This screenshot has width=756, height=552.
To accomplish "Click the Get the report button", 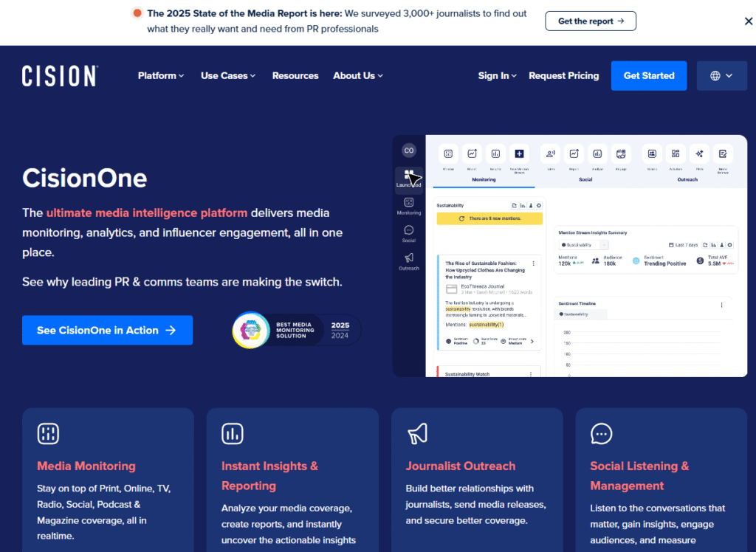I will point(591,21).
